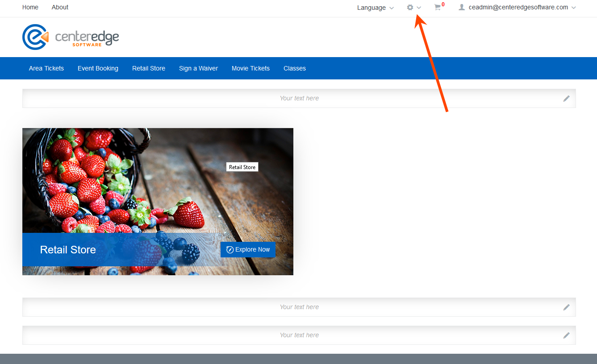Click the ceadmin@centeredgesoftware.com email text
The image size is (597, 364).
point(518,7)
